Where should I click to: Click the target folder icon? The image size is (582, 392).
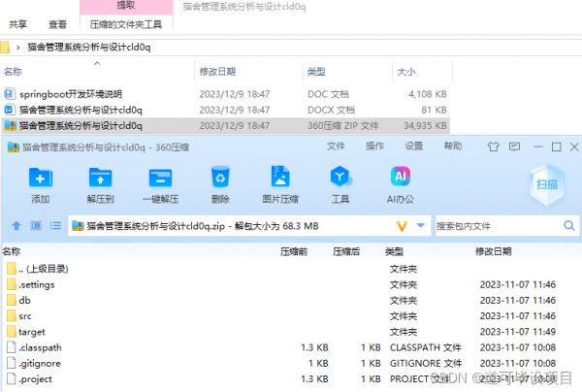[12, 332]
